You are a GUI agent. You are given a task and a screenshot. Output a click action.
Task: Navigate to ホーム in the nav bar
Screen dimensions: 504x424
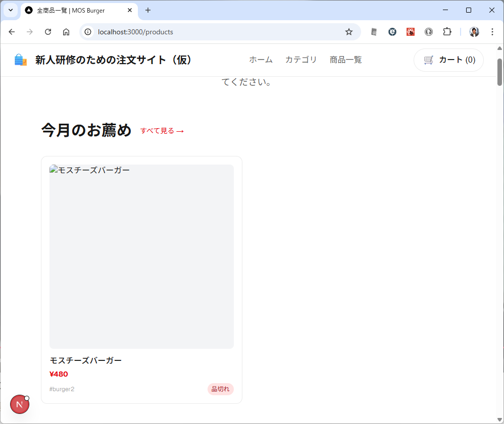pos(261,60)
